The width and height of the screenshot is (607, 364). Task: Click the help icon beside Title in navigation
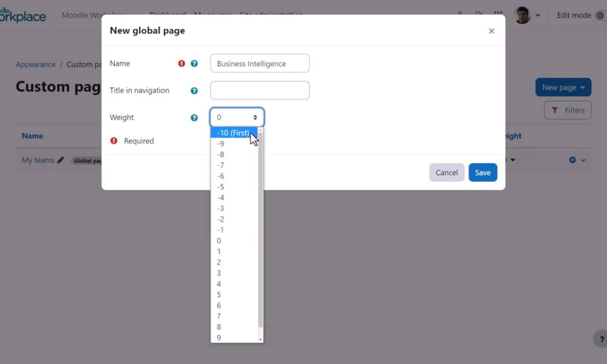[x=194, y=90]
